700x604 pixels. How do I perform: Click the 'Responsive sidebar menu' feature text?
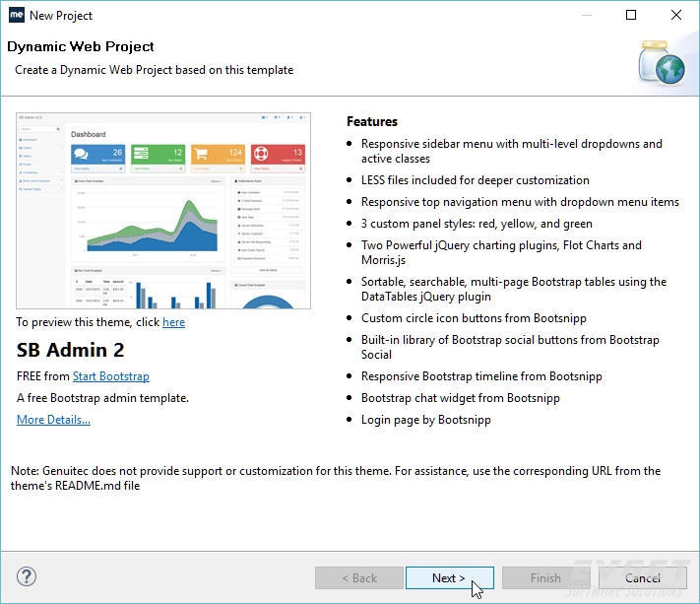[512, 151]
